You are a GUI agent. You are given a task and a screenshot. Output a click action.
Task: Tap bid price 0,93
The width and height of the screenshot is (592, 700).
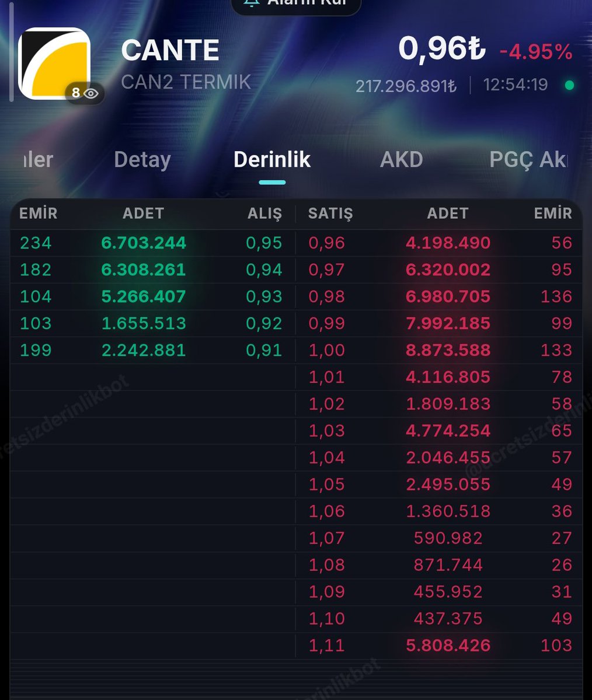point(264,296)
